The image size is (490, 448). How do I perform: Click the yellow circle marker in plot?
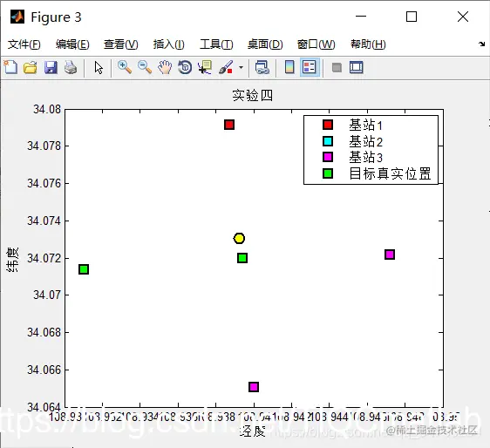tap(239, 238)
